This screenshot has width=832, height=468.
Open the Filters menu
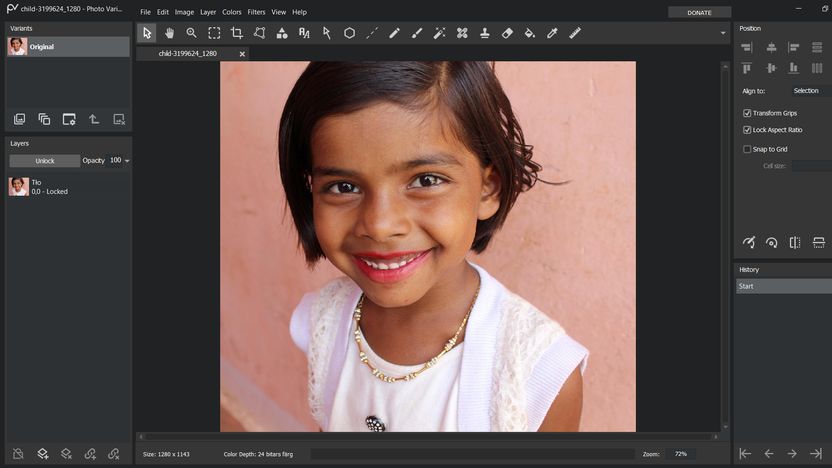(256, 12)
